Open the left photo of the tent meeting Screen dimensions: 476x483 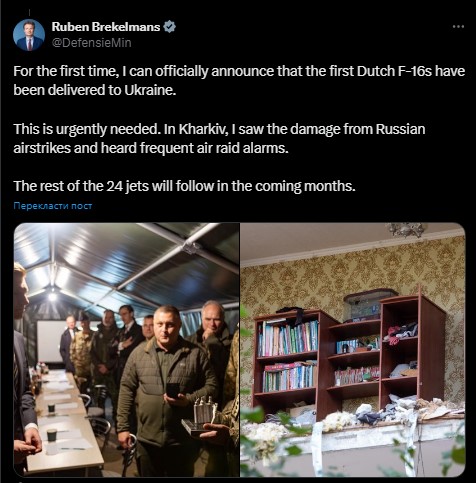pyautogui.click(x=126, y=349)
